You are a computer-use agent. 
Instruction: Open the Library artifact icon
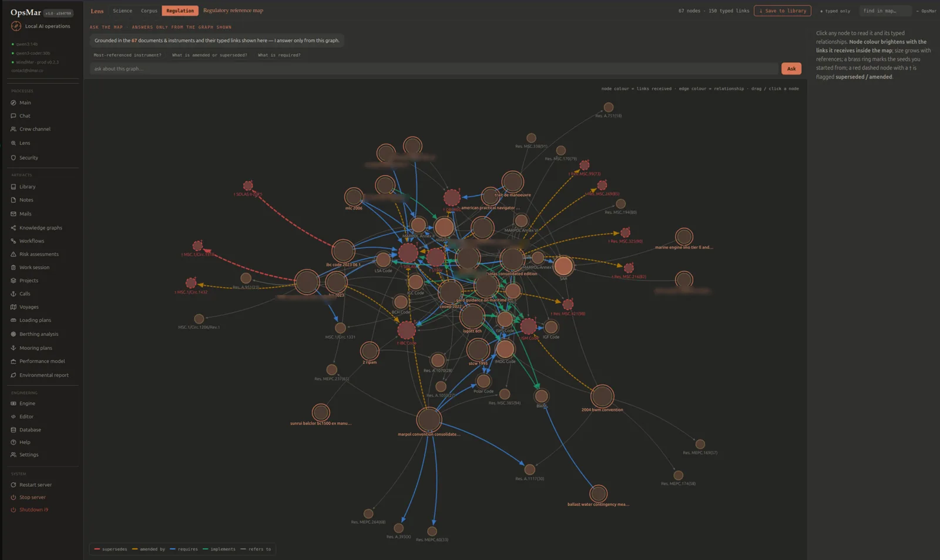(14, 187)
